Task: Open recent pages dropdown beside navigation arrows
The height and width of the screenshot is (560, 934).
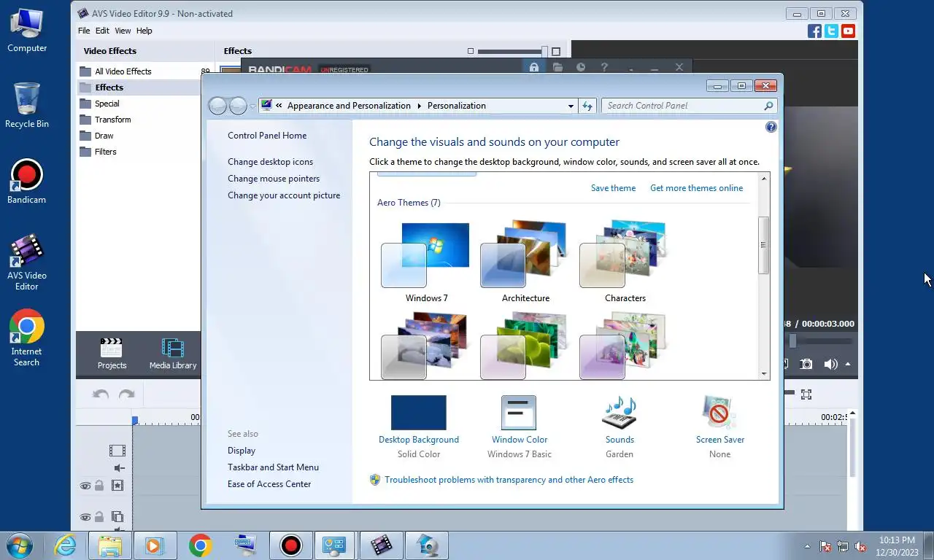Action: (x=253, y=106)
